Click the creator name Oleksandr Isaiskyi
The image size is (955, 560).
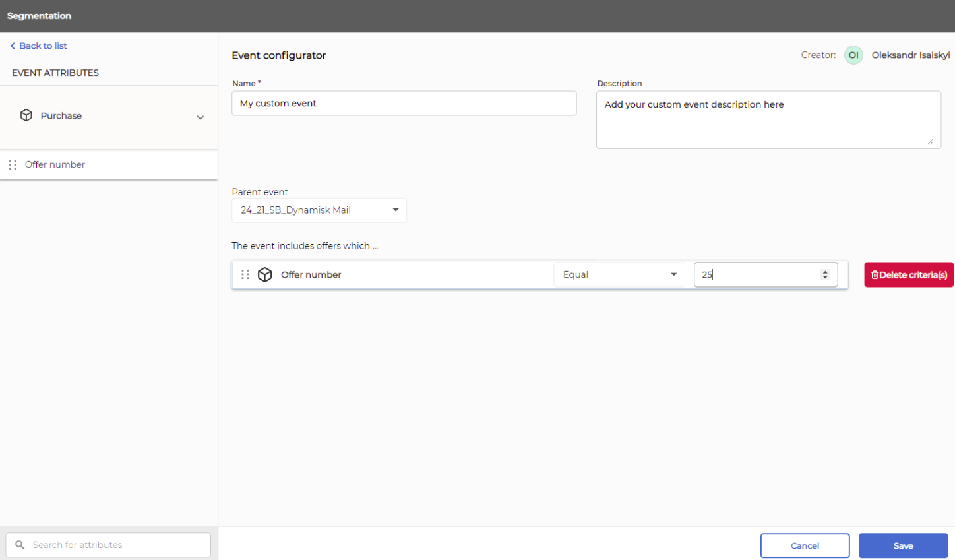tap(911, 55)
